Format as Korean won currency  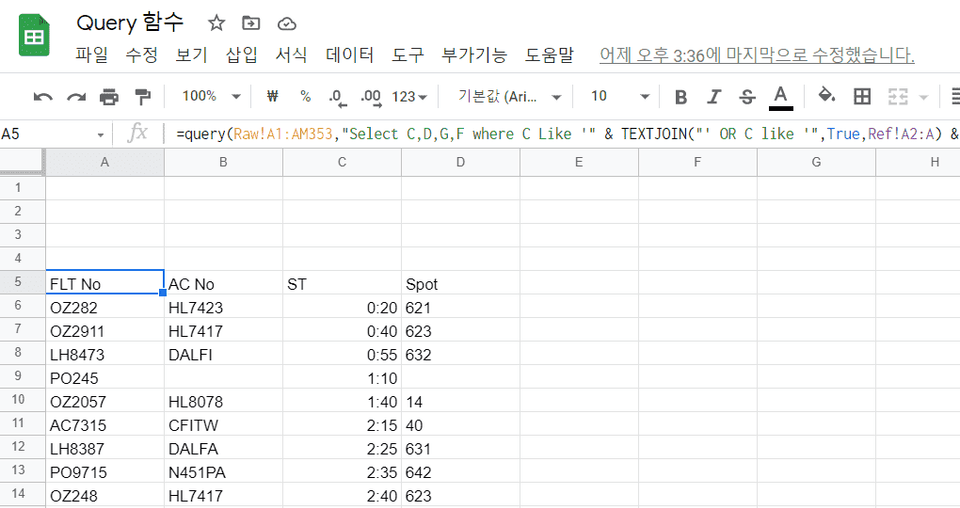point(272,96)
